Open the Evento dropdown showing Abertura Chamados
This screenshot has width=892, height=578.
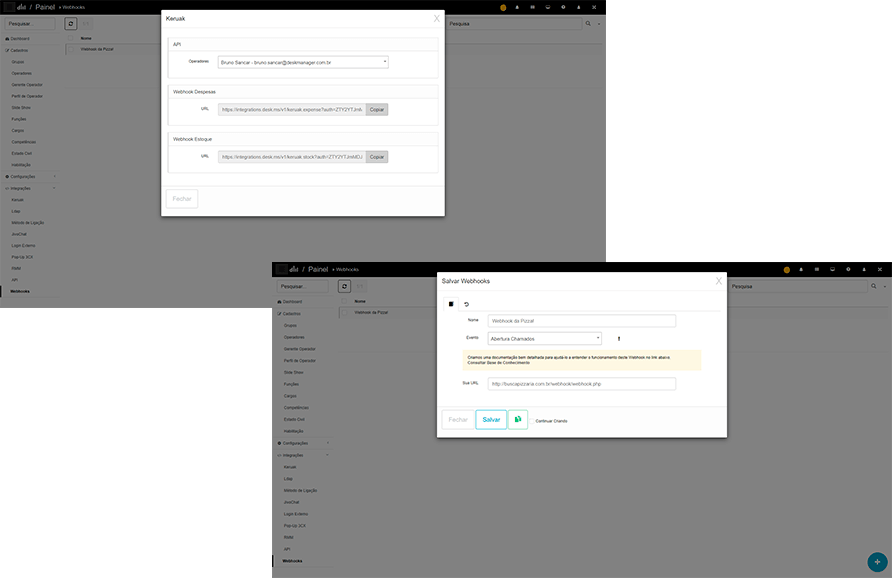(x=544, y=339)
